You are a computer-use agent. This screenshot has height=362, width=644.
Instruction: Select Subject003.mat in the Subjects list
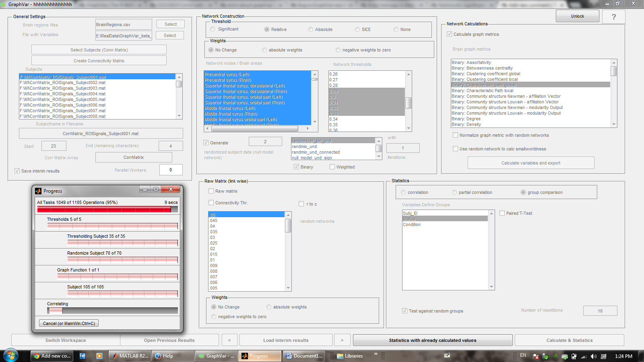pos(97,88)
